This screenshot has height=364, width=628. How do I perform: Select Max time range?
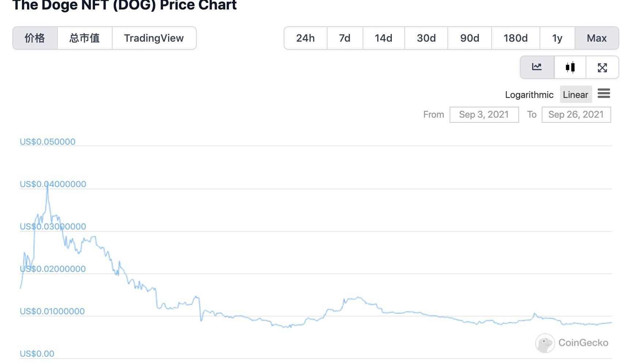[x=597, y=38]
